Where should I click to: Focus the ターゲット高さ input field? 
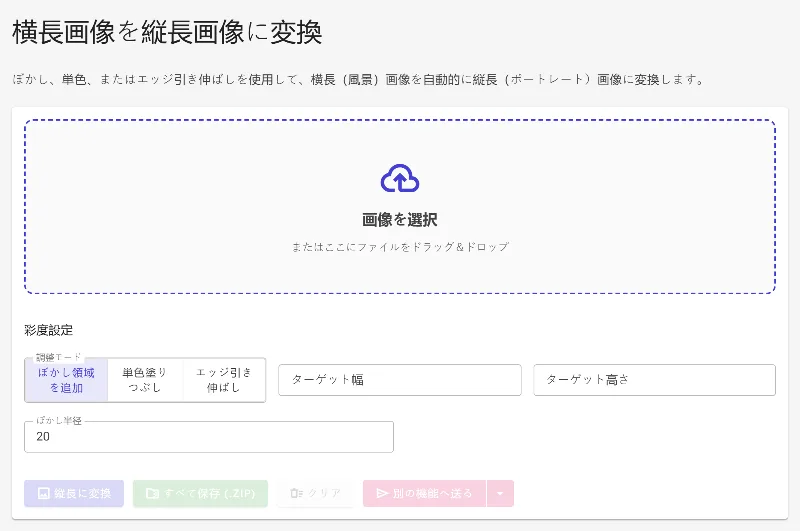tap(654, 380)
